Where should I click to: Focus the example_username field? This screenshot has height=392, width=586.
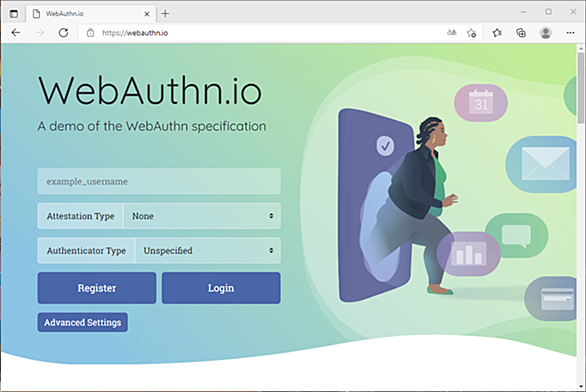point(159,181)
